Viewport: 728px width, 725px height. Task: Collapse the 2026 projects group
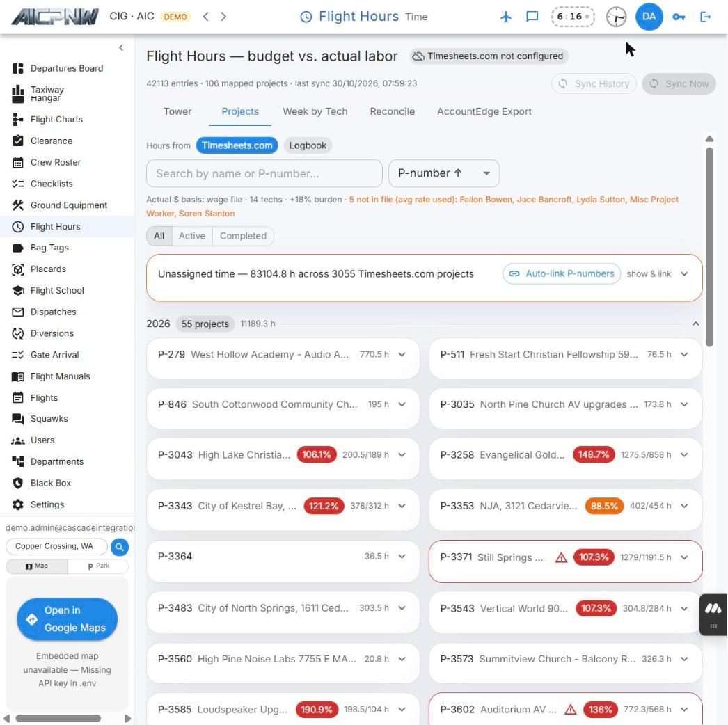[x=695, y=324]
